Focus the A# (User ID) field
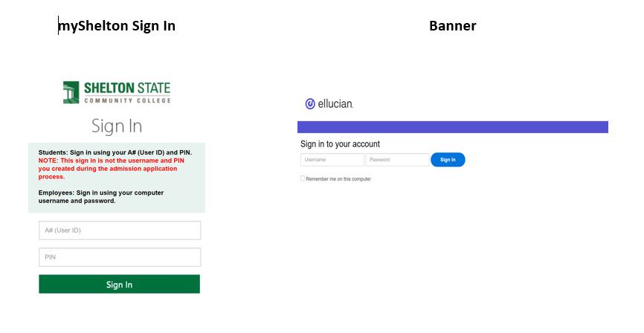This screenshot has width=644, height=333. tap(120, 230)
